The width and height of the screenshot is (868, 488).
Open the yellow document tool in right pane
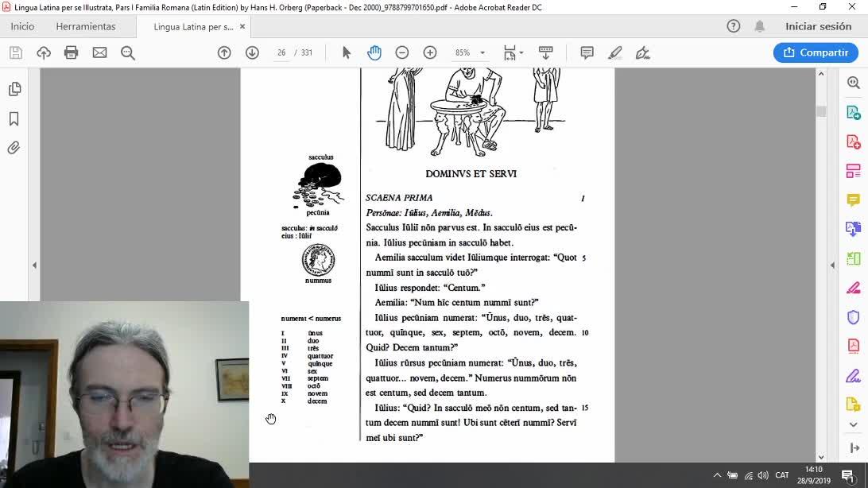coord(853,405)
